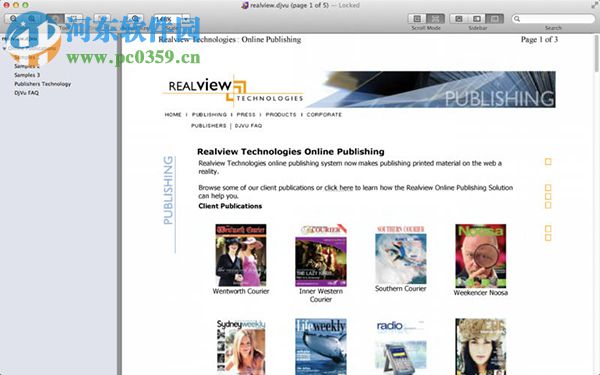Open DjVu FAQ outline entry
The image size is (600, 375).
(26, 93)
